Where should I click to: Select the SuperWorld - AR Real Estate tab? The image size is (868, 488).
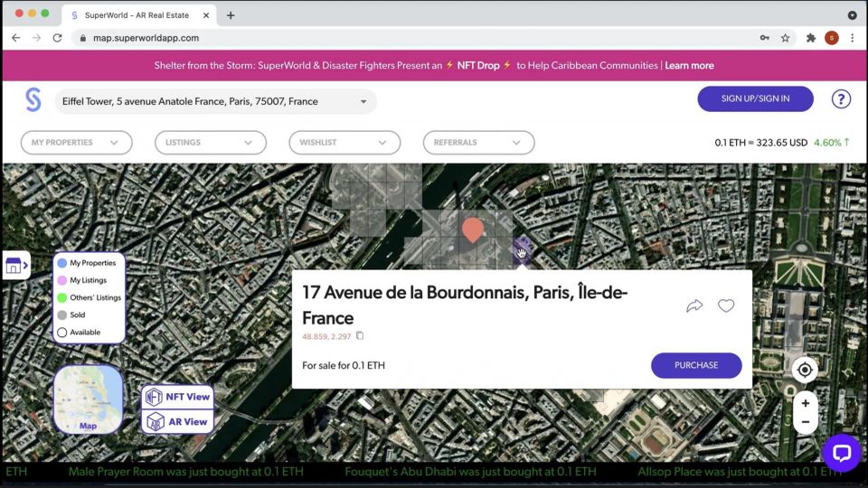137,15
